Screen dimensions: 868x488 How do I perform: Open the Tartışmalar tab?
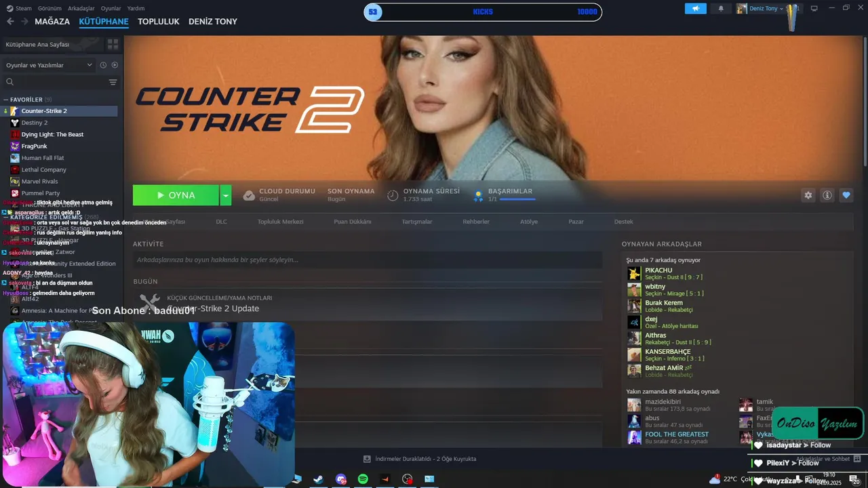[416, 222]
